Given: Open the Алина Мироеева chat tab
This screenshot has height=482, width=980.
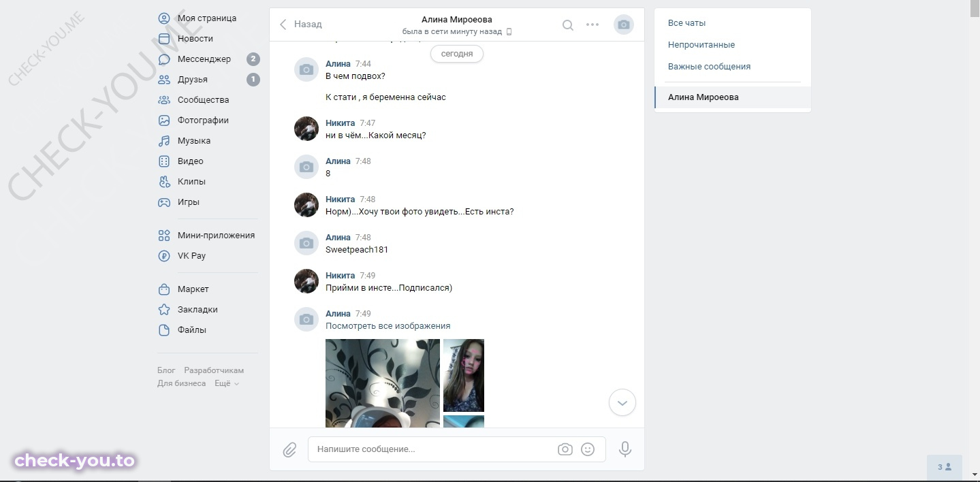Looking at the screenshot, I should coord(733,97).
